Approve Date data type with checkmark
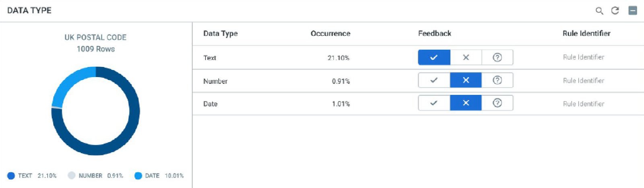This screenshot has width=644, height=188. [434, 103]
